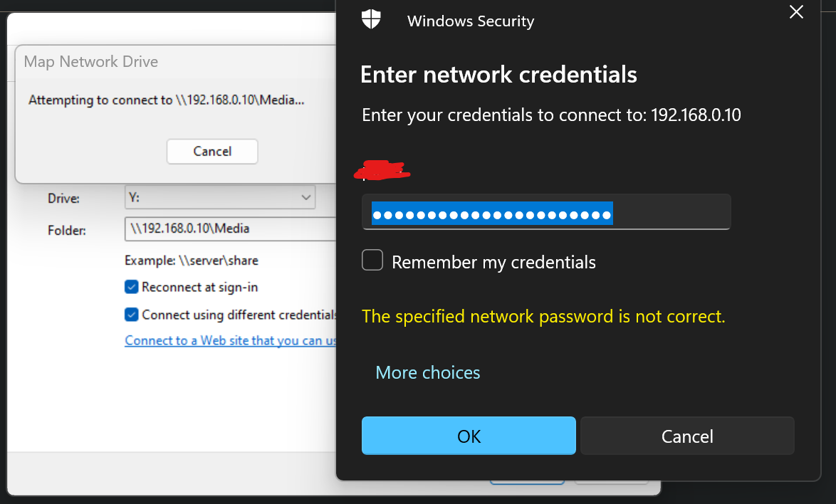Click the Map Network Drive title bar
The width and height of the screenshot is (836, 504).
[x=176, y=62]
